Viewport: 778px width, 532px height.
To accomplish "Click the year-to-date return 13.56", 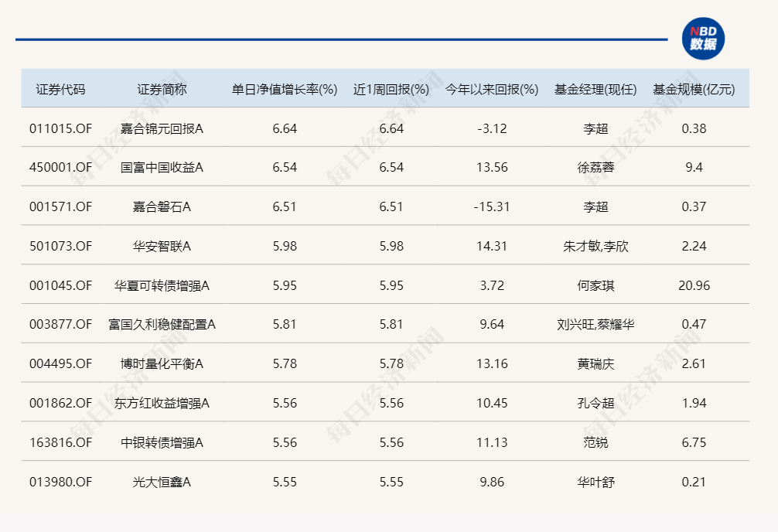I will pos(492,167).
